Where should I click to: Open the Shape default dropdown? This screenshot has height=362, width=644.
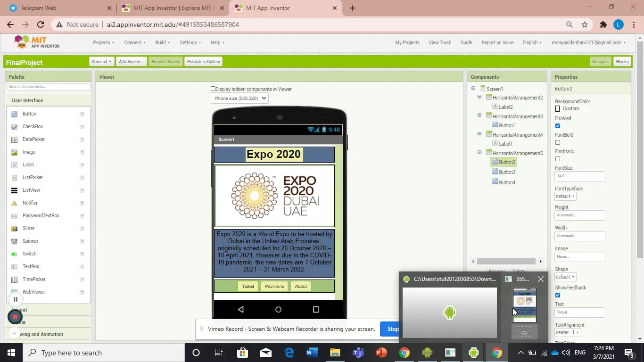click(x=565, y=277)
